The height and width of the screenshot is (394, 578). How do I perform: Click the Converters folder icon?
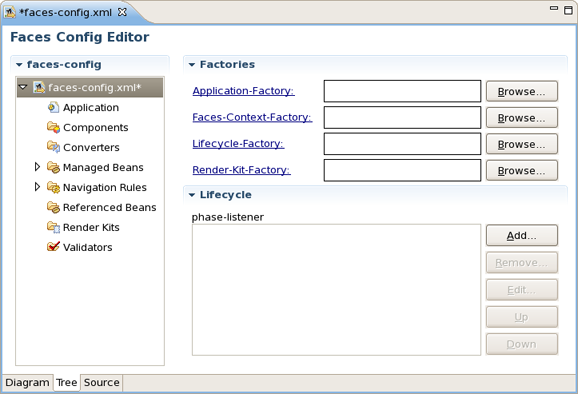click(53, 147)
